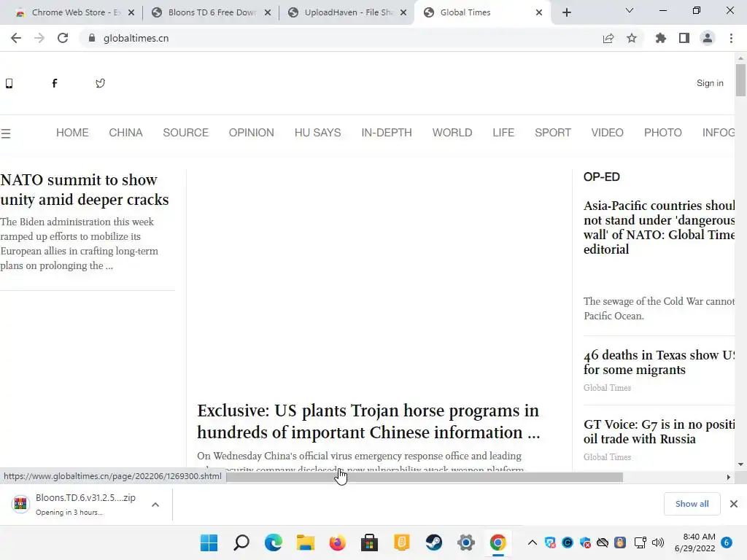Click the Chrome icon on the taskbar
The image size is (747, 560).
[x=498, y=542]
